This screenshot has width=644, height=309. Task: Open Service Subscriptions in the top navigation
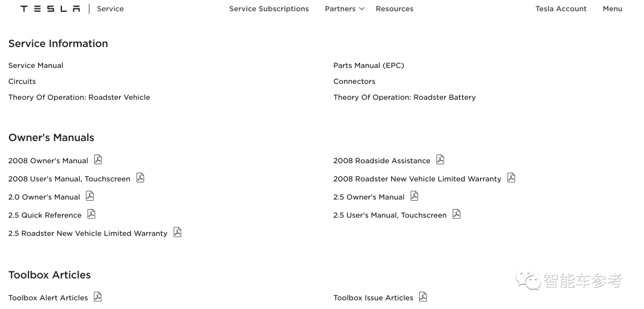click(x=269, y=9)
